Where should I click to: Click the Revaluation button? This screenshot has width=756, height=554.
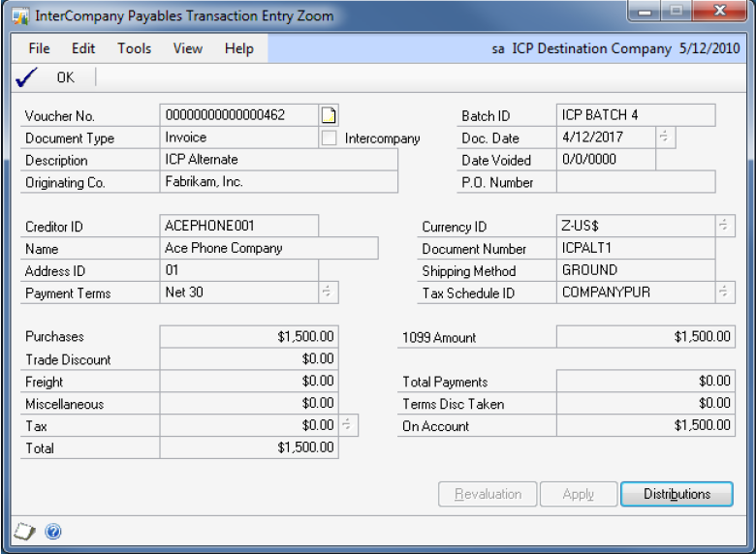point(488,494)
